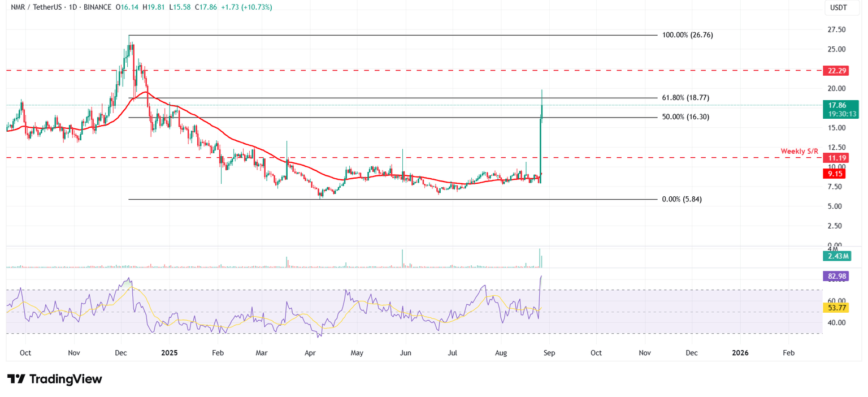Select the 100.00% (26.76) Fibonacci label
This screenshot has height=397, width=868.
687,35
